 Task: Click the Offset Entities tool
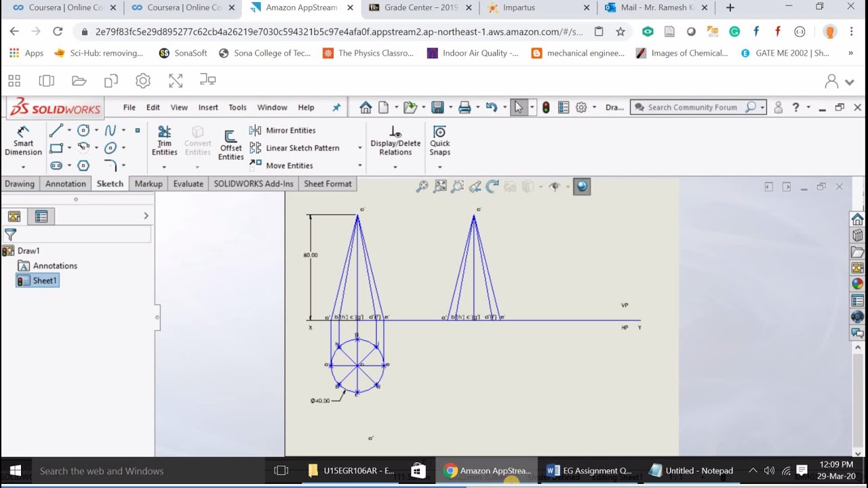(x=231, y=144)
